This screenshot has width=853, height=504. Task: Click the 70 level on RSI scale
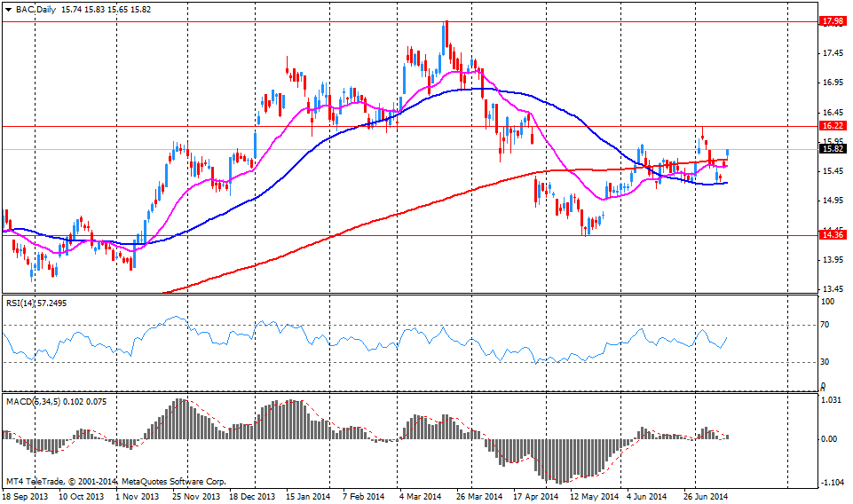[825, 326]
